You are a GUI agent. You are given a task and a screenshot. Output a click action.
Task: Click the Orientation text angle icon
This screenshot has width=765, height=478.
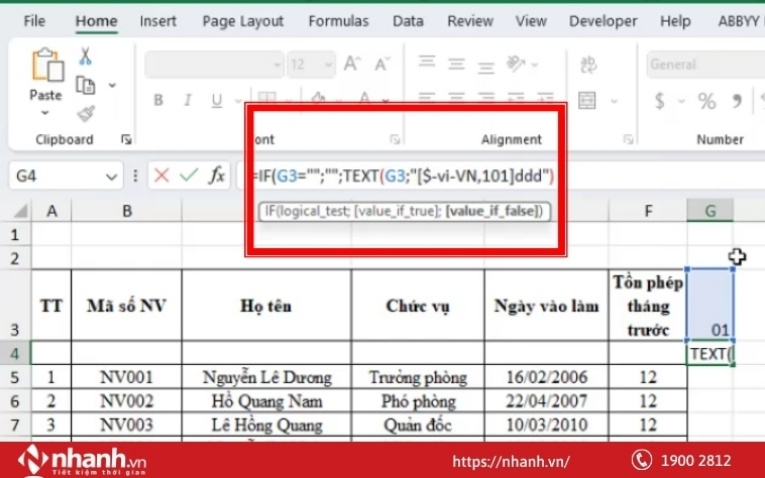516,64
